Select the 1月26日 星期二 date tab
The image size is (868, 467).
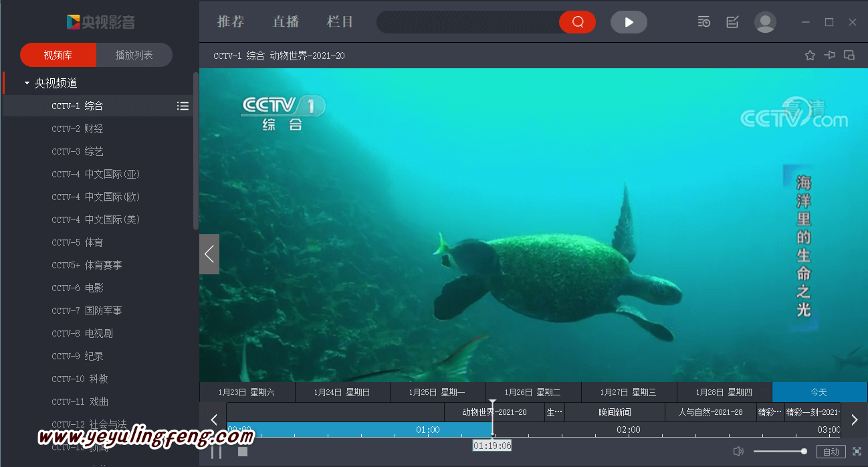click(533, 392)
